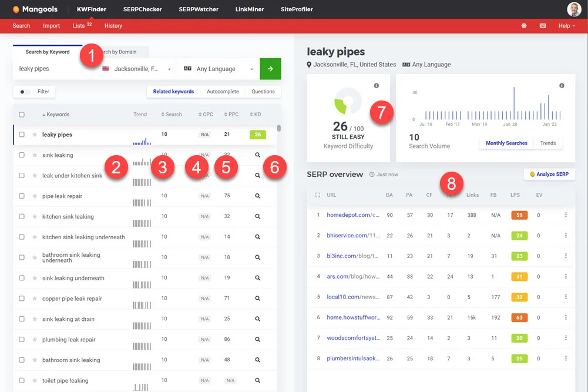588x392 pixels.
Task: Sort keywords by the KD column
Action: click(256, 114)
